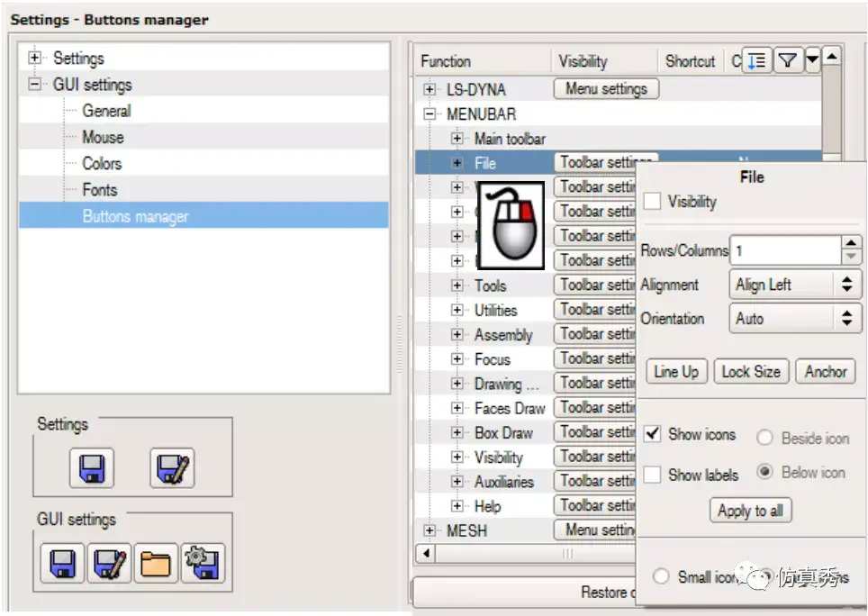Screen dimensions: 868x616
Task: Select Fonts in GUI settings tree
Action: 100,190
